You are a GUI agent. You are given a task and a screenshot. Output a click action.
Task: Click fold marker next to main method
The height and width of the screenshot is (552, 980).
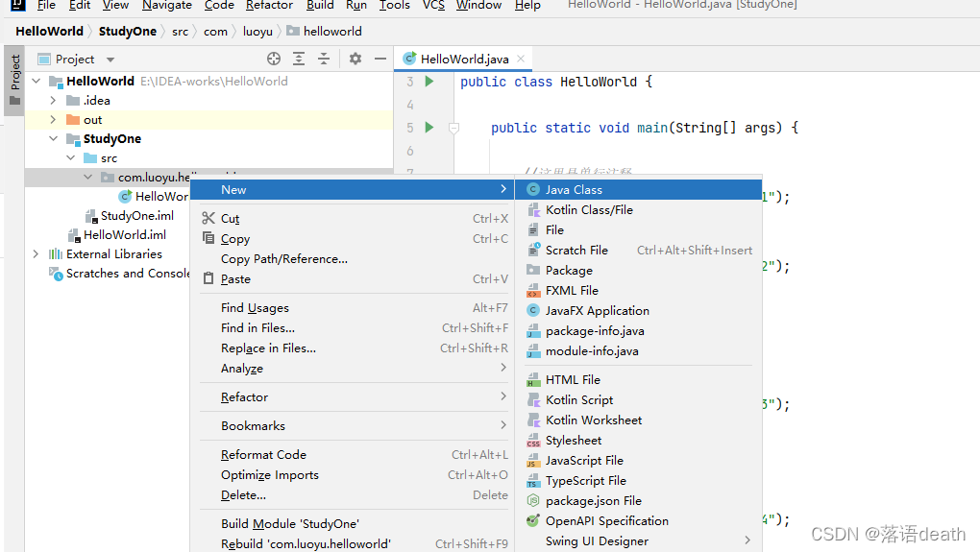(x=454, y=128)
